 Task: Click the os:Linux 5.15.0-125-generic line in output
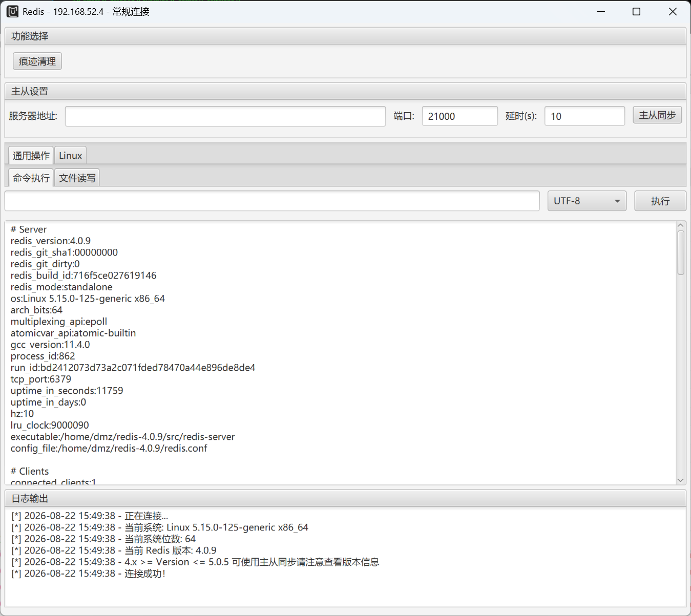click(x=88, y=299)
